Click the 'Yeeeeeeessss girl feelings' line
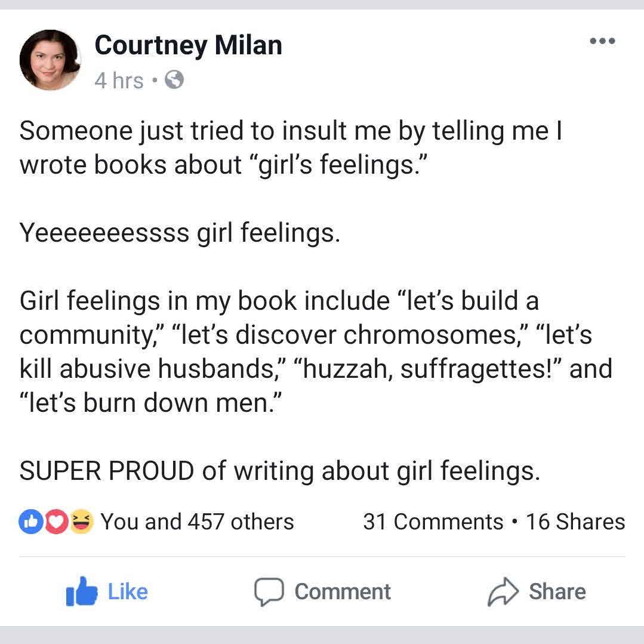 [179, 233]
